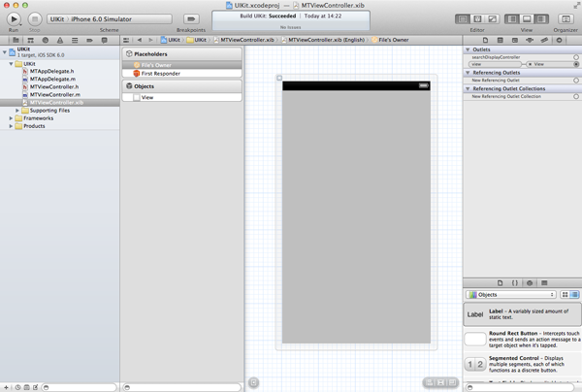The height and width of the screenshot is (392, 582).
Task: Show the Connections inspector
Action: point(560,40)
